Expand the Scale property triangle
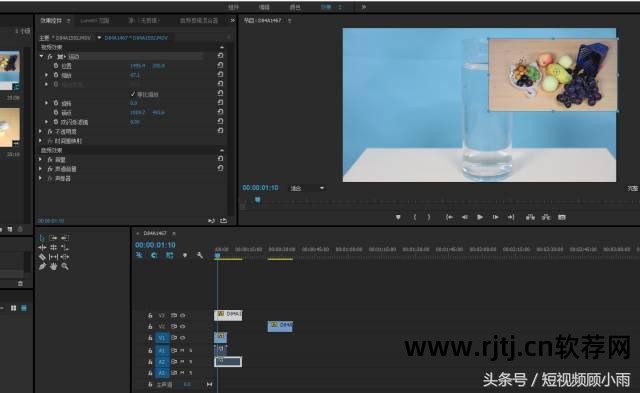This screenshot has width=640, height=393. [46, 75]
